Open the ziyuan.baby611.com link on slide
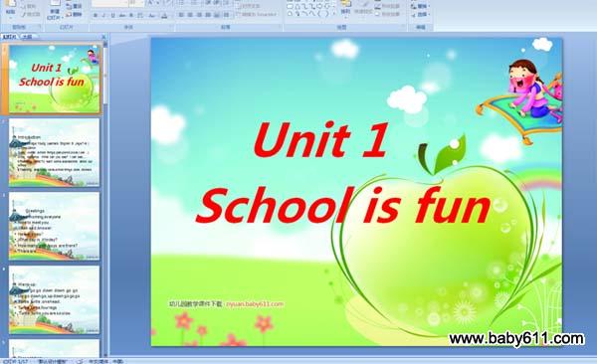 (255, 304)
